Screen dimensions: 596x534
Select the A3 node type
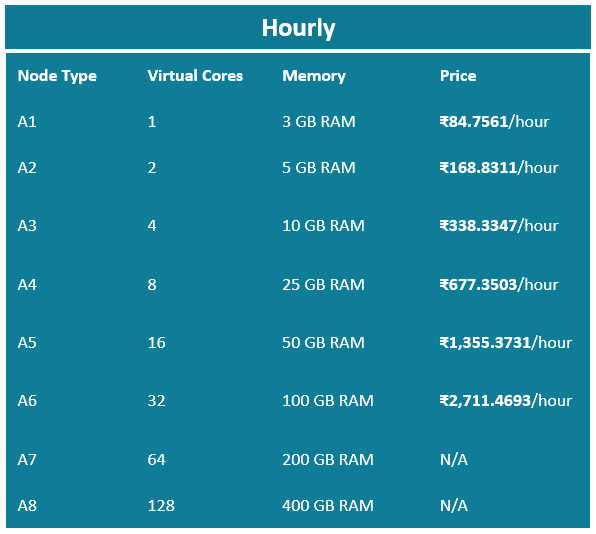click(27, 226)
